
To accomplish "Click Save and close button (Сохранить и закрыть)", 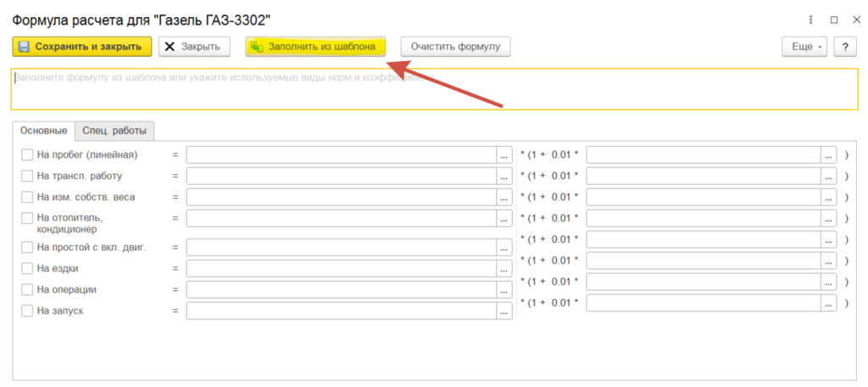I will (82, 47).
